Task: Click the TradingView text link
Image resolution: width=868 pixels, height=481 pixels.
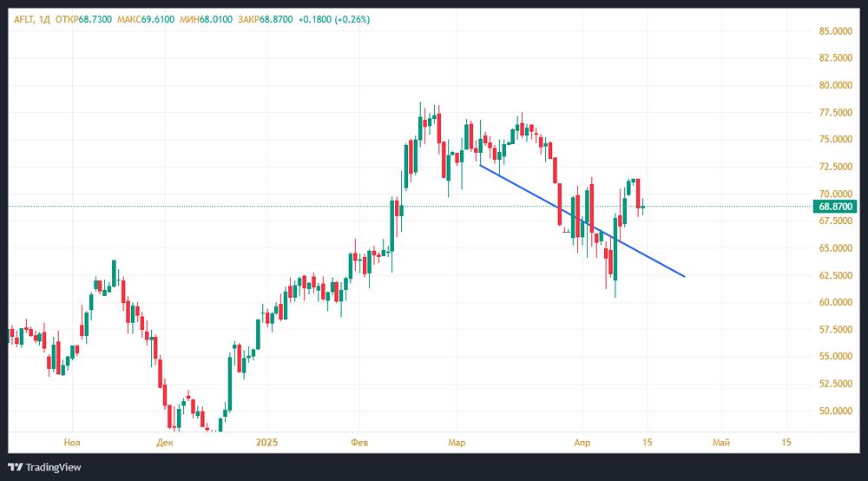Action: [54, 467]
